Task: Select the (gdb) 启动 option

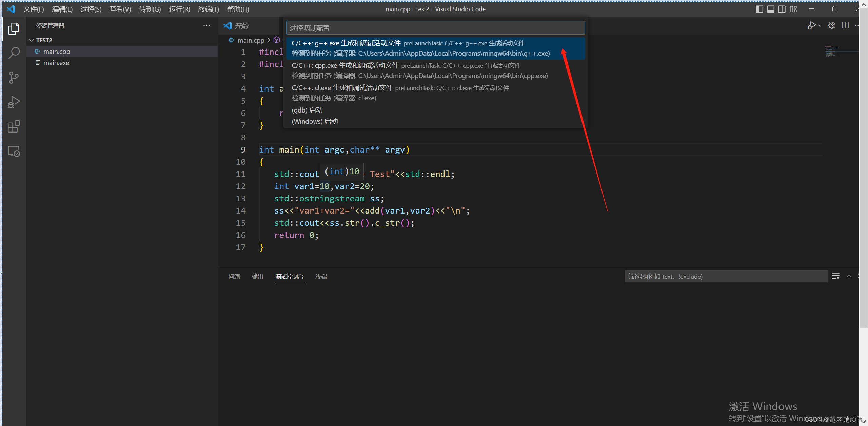Action: pyautogui.click(x=435, y=110)
